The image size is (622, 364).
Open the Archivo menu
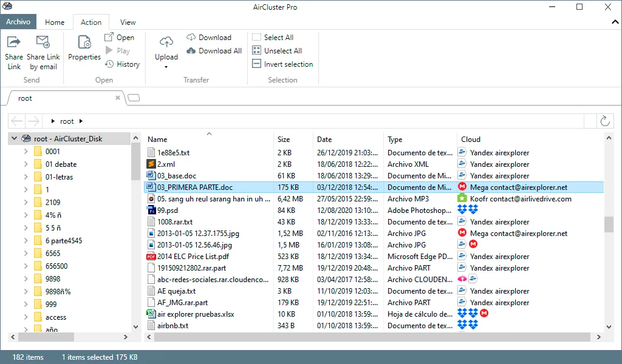pyautogui.click(x=18, y=22)
